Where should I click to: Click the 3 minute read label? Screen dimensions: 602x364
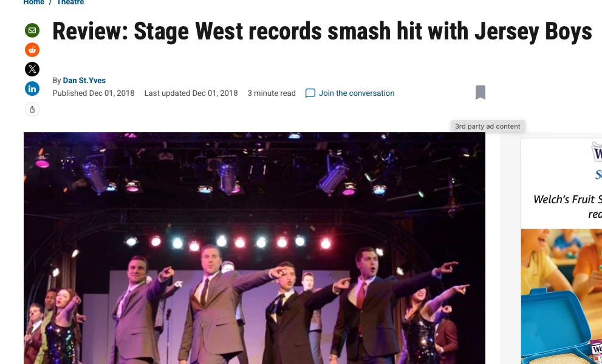click(x=272, y=93)
